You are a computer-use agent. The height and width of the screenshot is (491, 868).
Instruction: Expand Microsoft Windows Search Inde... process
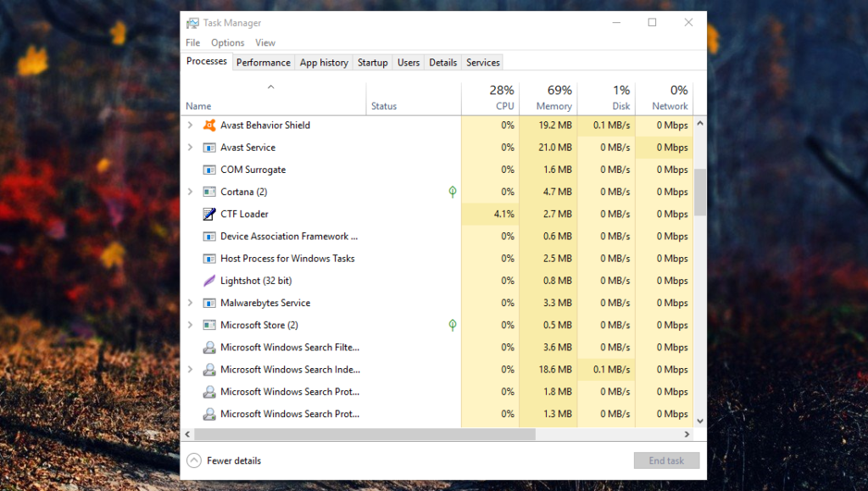[x=190, y=369]
